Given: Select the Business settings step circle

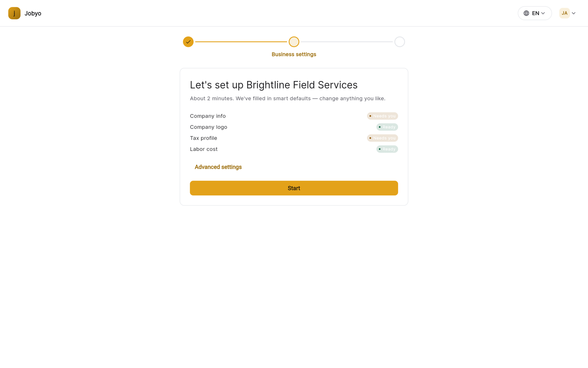Looking at the screenshot, I should [294, 42].
